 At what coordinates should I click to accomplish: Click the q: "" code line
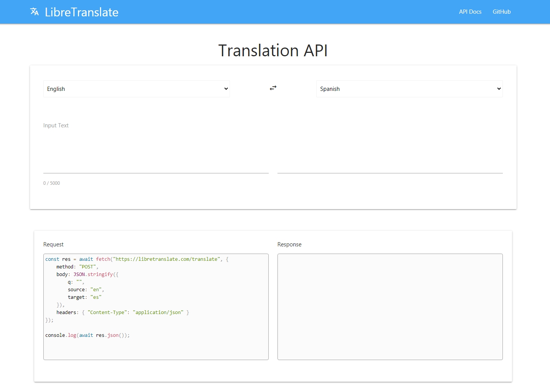click(x=76, y=282)
